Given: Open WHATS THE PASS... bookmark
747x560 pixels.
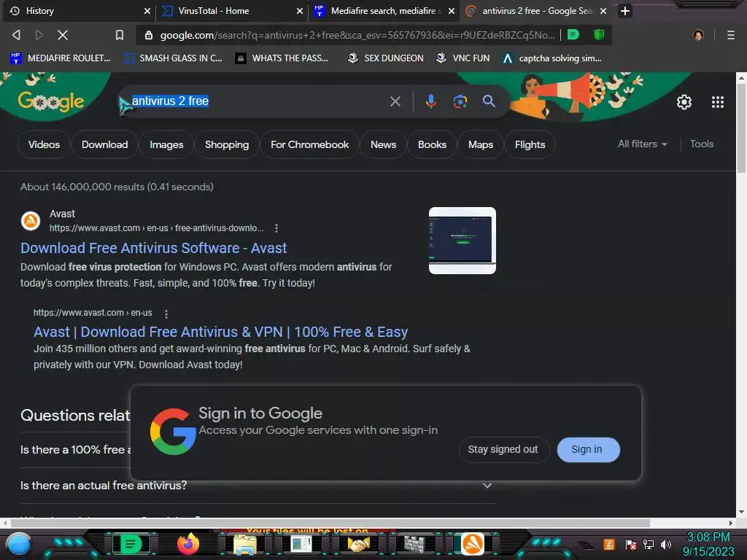Looking at the screenshot, I should [x=282, y=58].
